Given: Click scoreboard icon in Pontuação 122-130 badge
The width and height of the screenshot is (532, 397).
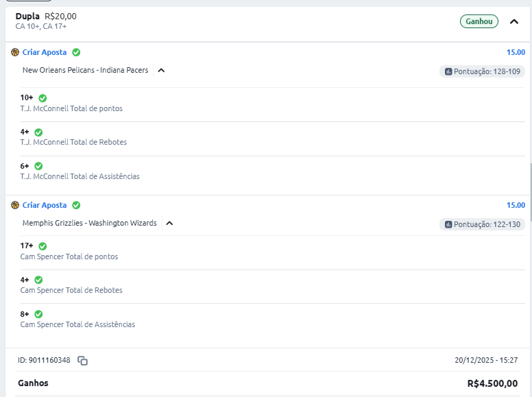Looking at the screenshot, I should tap(448, 224).
